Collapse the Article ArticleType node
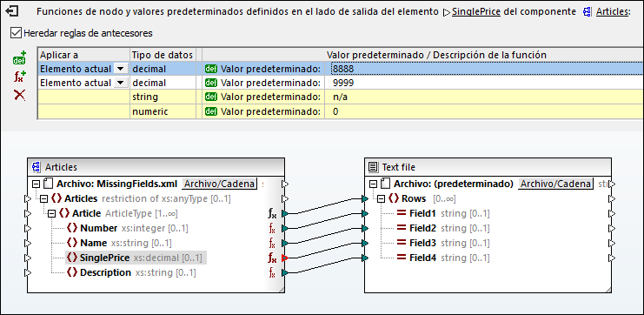This screenshot has height=315, width=644. pos(51,213)
